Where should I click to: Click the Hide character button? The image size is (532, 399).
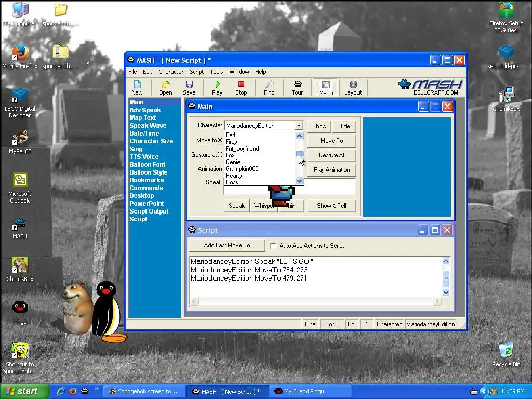click(344, 126)
